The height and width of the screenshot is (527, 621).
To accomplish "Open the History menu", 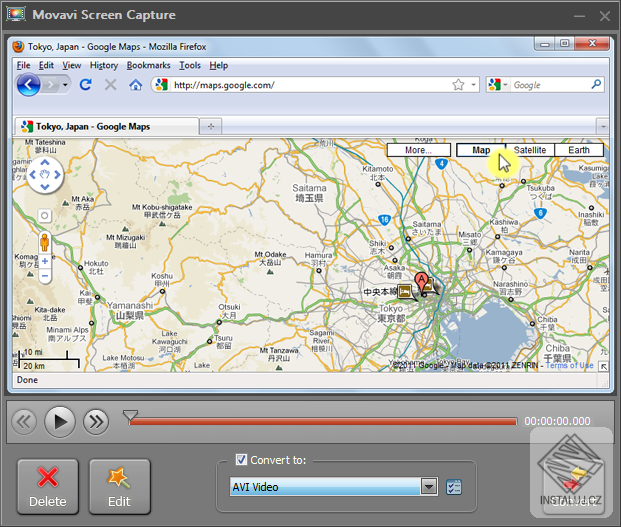I will pos(104,65).
